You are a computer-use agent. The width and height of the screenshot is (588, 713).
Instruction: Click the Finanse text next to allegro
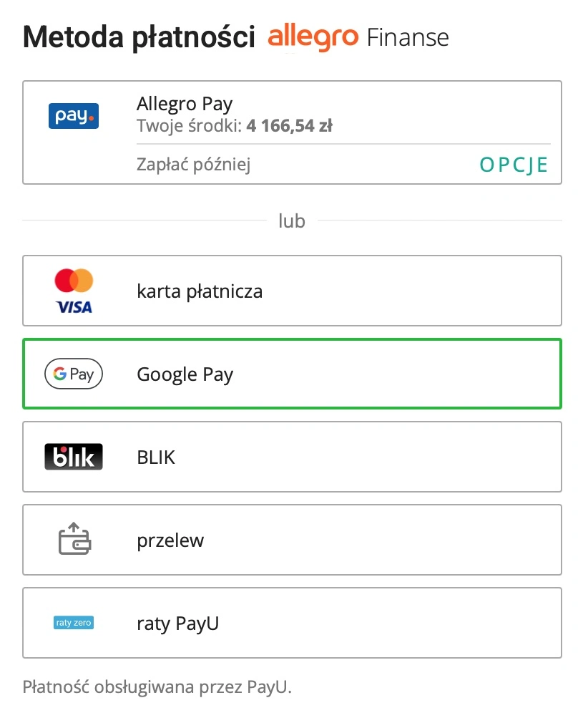tap(408, 38)
